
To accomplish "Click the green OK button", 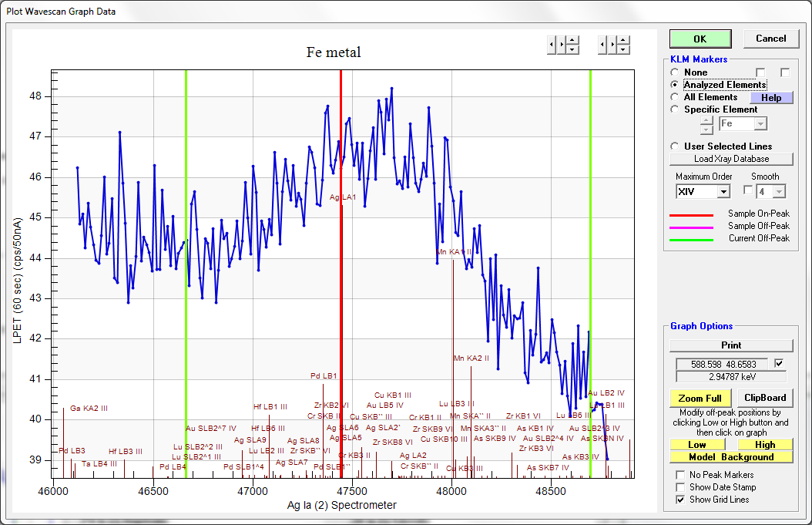I will (x=700, y=39).
